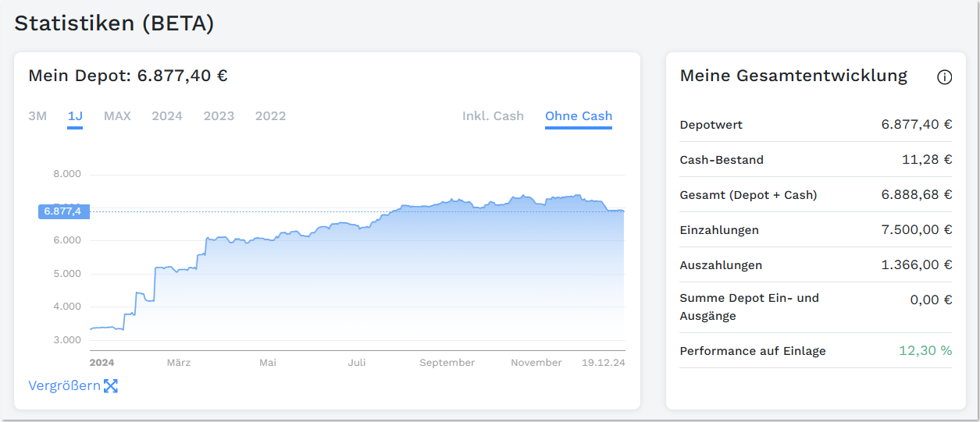Screen dimensions: 980x422
Task: Toggle chart to Ohne Cash
Action: point(579,116)
